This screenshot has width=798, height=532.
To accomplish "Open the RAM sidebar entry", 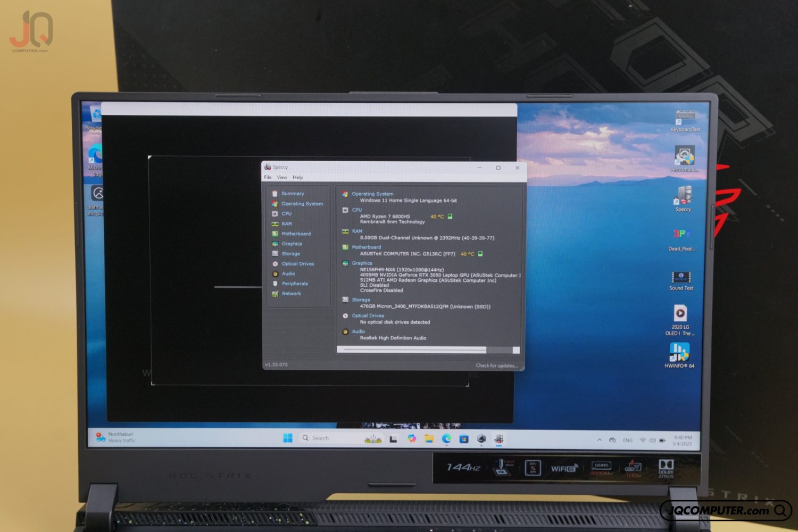I will click(281, 224).
